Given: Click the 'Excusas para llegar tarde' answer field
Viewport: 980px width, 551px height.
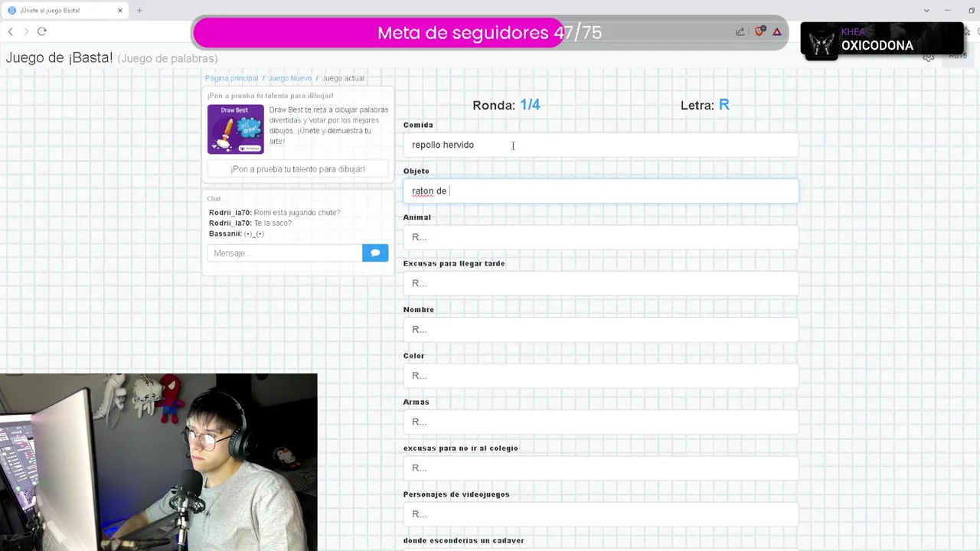Looking at the screenshot, I should [x=600, y=283].
